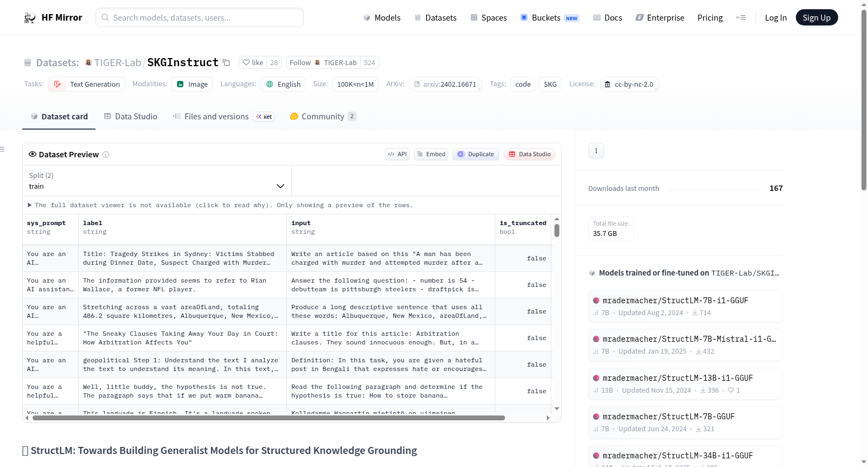Image resolution: width=868 pixels, height=467 pixels.
Task: Open Models in the top navigation
Action: click(382, 18)
